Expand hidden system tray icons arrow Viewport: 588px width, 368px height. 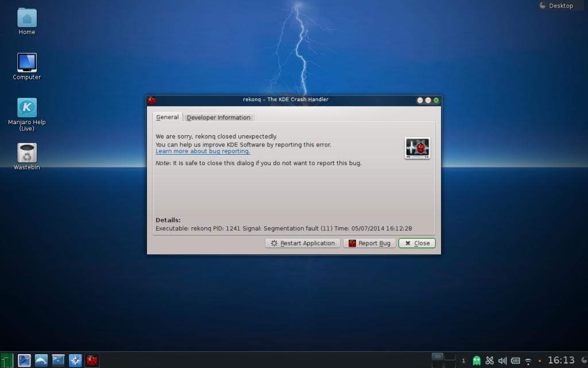pyautogui.click(x=539, y=361)
